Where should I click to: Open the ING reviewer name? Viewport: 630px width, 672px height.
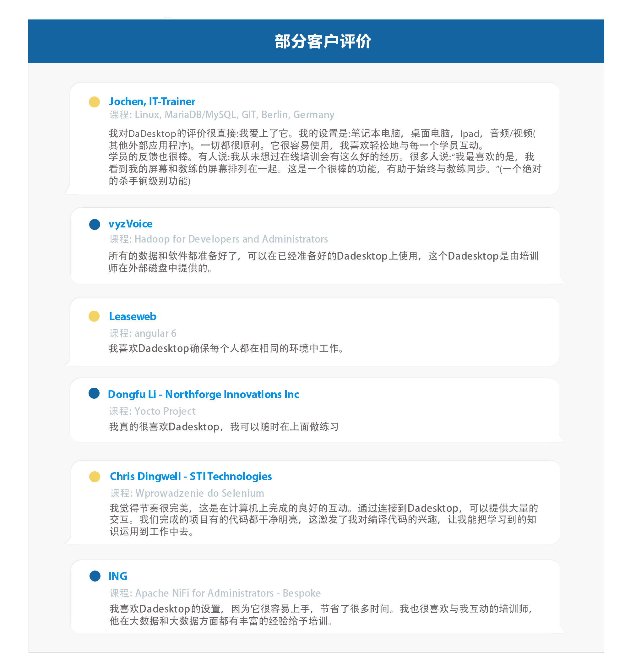[x=118, y=576]
